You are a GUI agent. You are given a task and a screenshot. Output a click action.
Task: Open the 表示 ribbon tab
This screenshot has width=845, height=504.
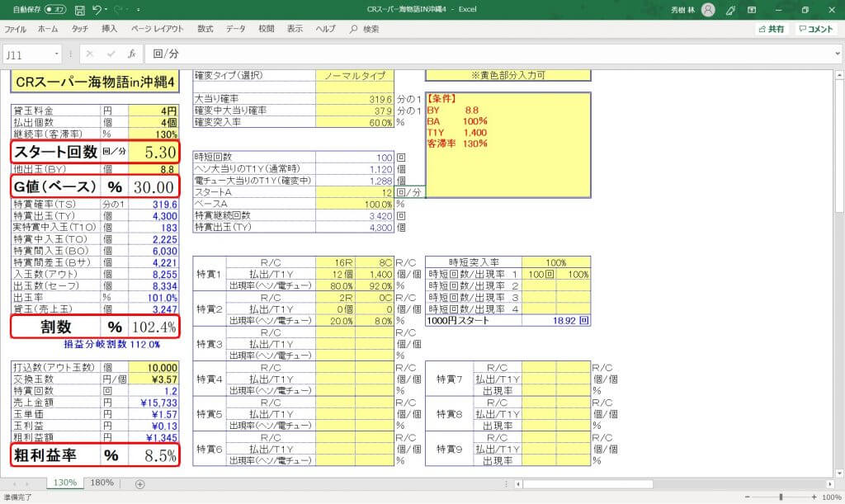pyautogui.click(x=295, y=29)
